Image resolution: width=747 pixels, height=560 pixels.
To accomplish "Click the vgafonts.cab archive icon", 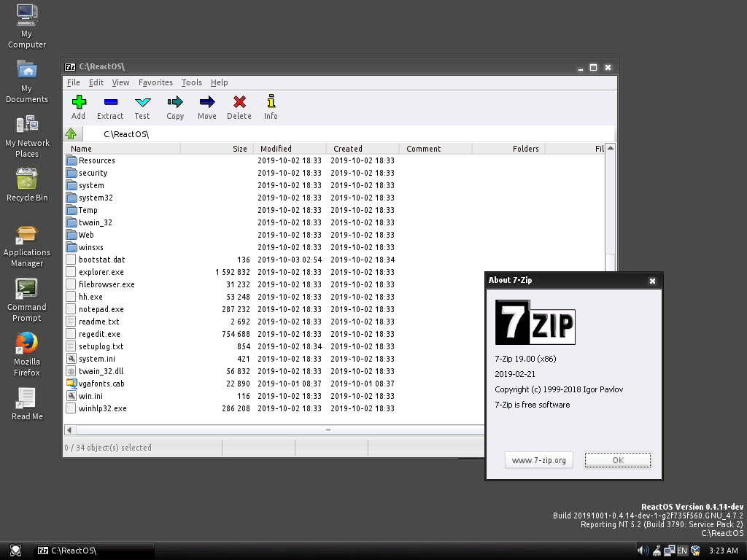I will pyautogui.click(x=71, y=384).
